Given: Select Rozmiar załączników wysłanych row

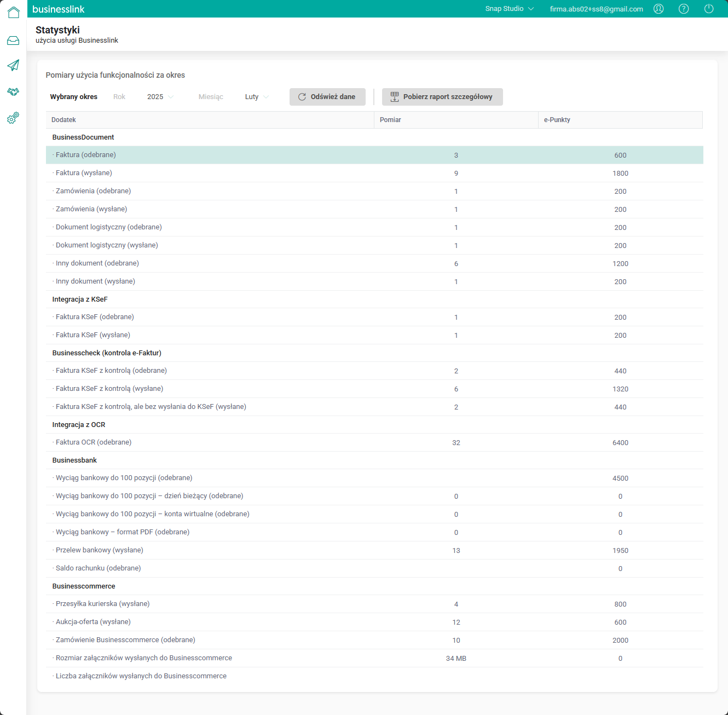Looking at the screenshot, I should [374, 658].
